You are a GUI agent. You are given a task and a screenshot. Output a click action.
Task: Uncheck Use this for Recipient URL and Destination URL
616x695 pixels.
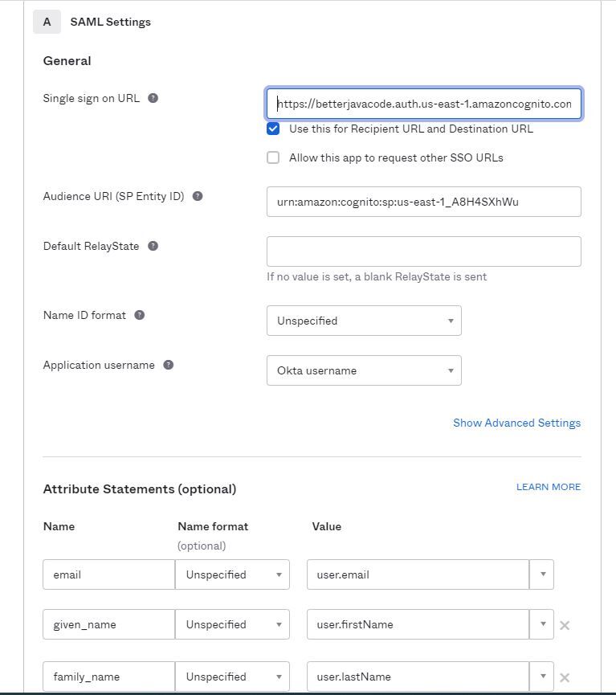tap(273, 128)
